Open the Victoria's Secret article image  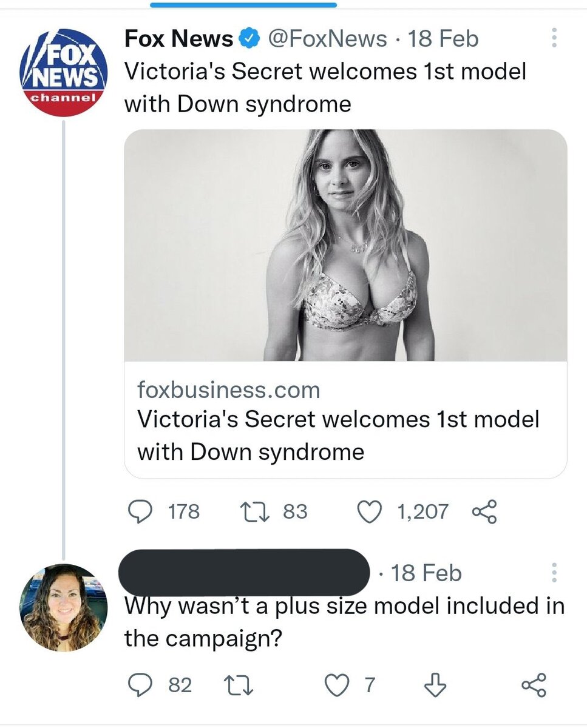[345, 245]
